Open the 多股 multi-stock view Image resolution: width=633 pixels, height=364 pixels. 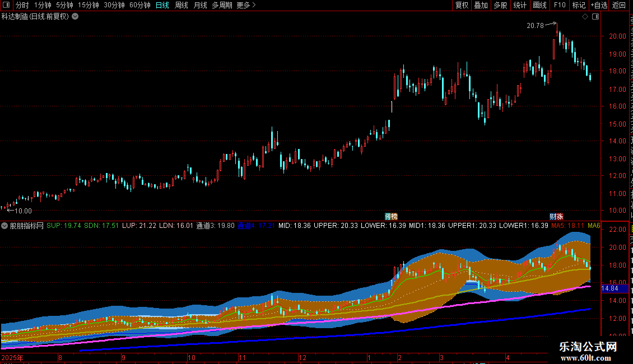pos(501,5)
